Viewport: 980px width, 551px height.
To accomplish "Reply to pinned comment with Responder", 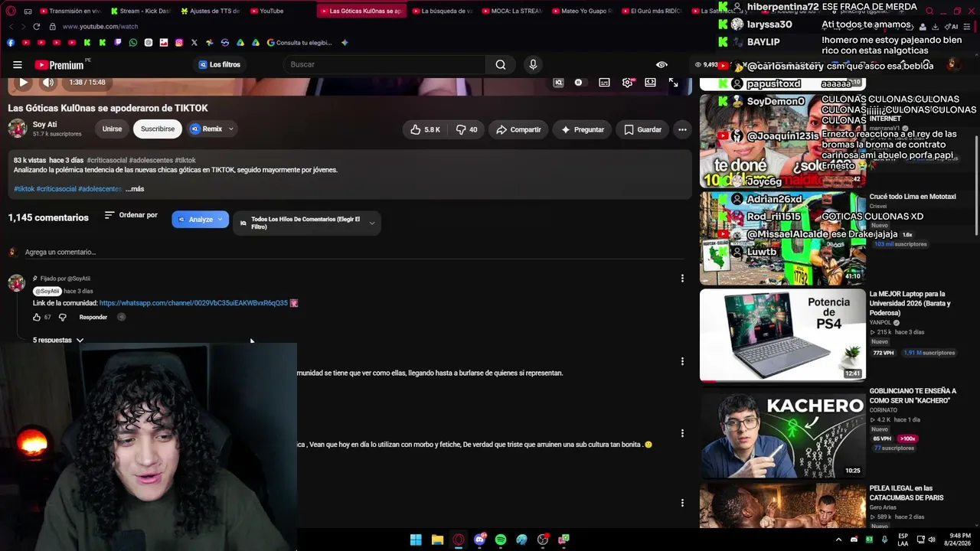I will [93, 317].
